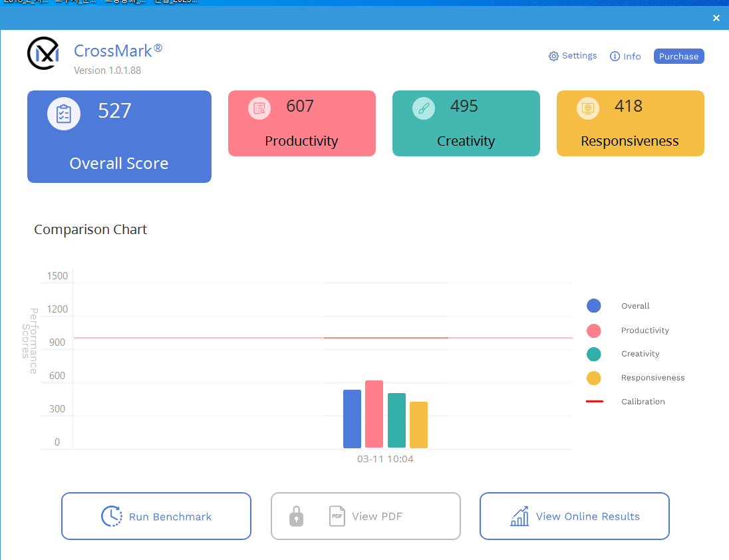729x560 pixels.
Task: Click the 03-11 10:04 date label
Action: tap(385, 459)
